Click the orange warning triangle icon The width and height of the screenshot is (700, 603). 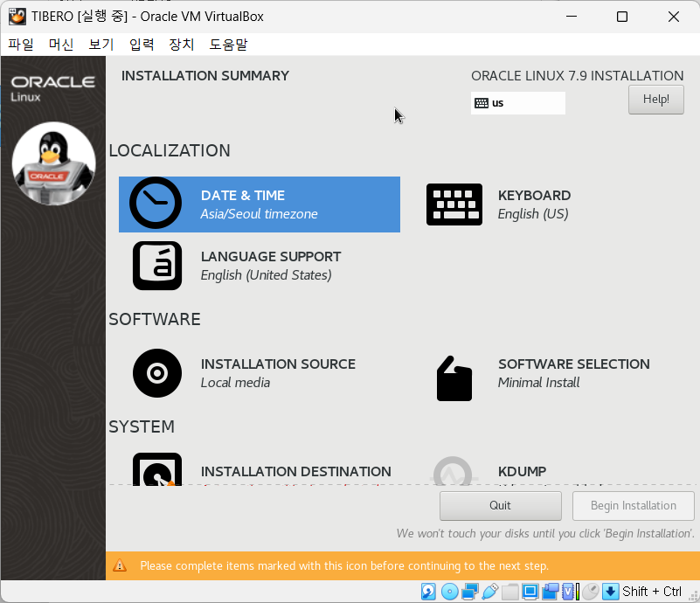tap(120, 565)
